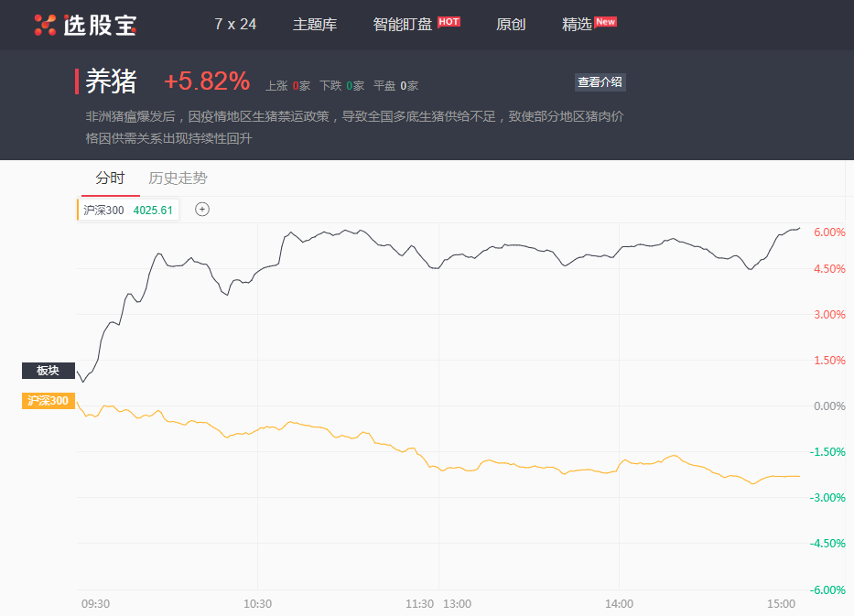Open the 7 x 24 news page
The image size is (854, 616).
click(235, 25)
